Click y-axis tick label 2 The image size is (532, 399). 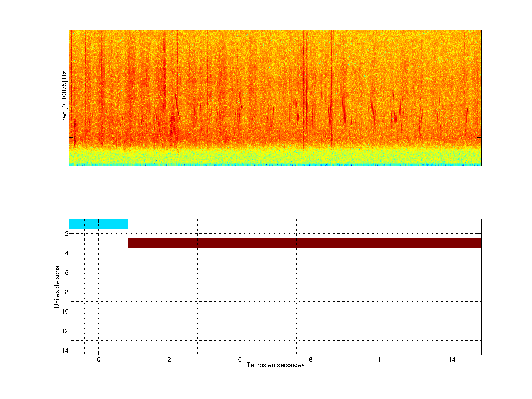pyautogui.click(x=67, y=234)
